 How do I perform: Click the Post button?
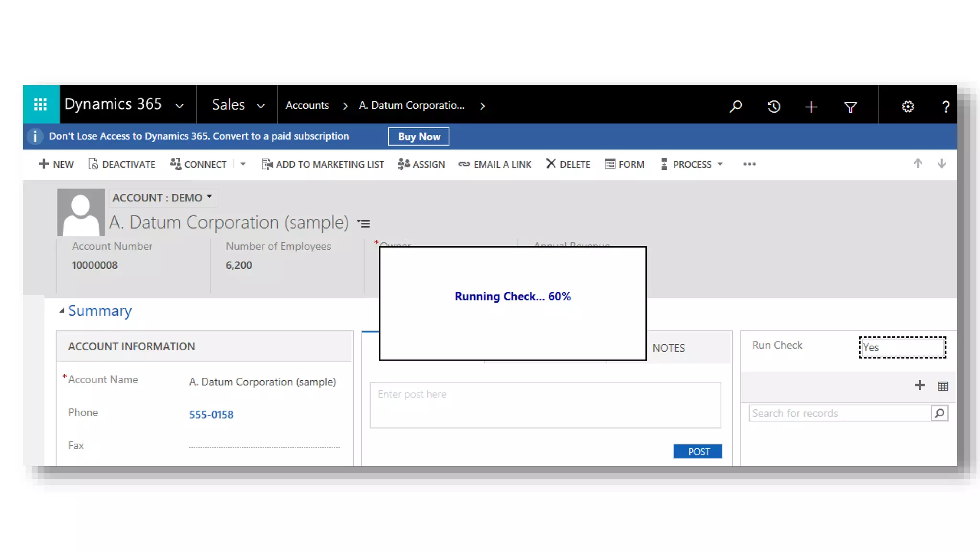point(698,452)
